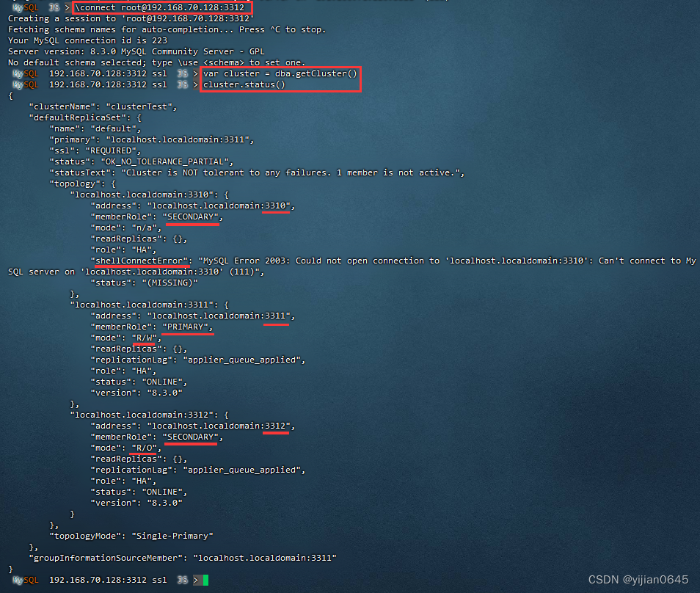Click the "clusterName": "clusterTest" line

(x=103, y=106)
